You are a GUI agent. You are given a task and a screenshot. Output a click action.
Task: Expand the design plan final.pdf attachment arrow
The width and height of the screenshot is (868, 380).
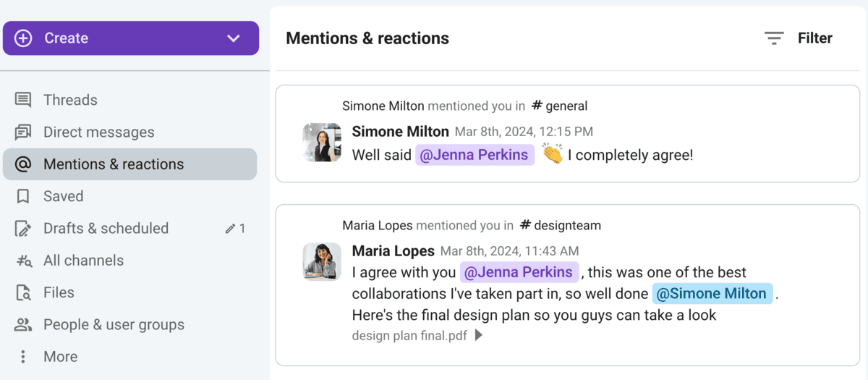(x=479, y=336)
